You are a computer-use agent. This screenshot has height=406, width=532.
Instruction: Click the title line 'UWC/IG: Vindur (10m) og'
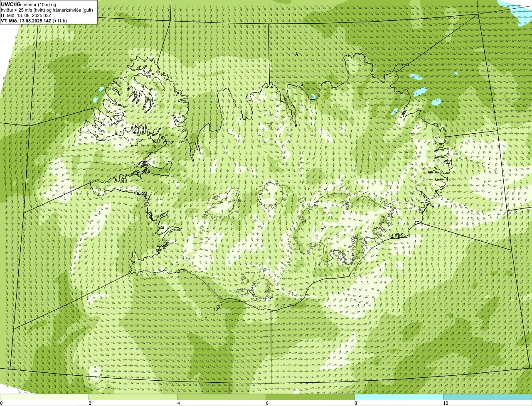point(29,5)
